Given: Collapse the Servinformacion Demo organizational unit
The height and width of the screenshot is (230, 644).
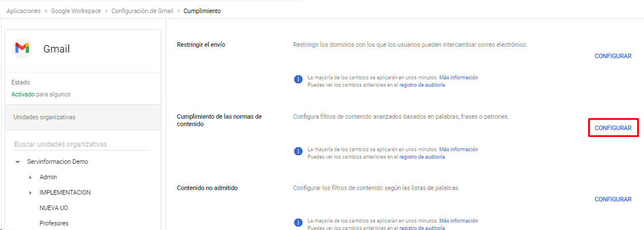Looking at the screenshot, I should [x=17, y=162].
